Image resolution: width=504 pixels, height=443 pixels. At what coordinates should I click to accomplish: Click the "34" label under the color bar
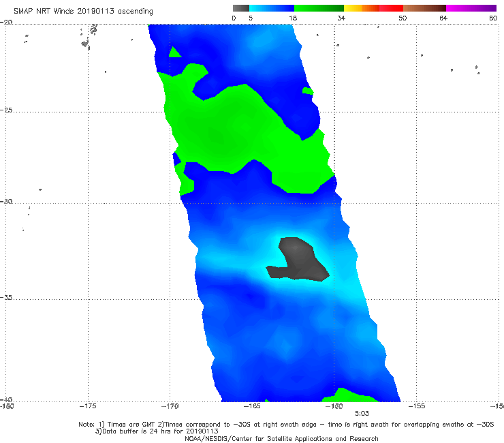(341, 18)
